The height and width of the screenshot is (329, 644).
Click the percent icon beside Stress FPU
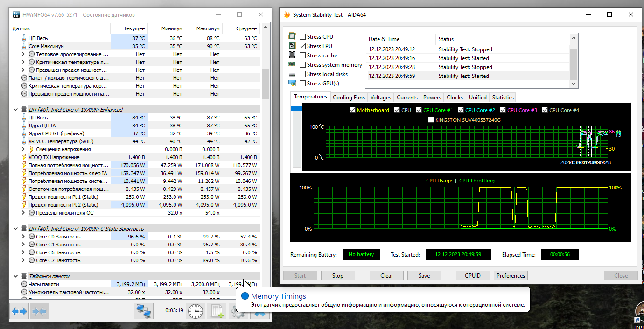292,46
